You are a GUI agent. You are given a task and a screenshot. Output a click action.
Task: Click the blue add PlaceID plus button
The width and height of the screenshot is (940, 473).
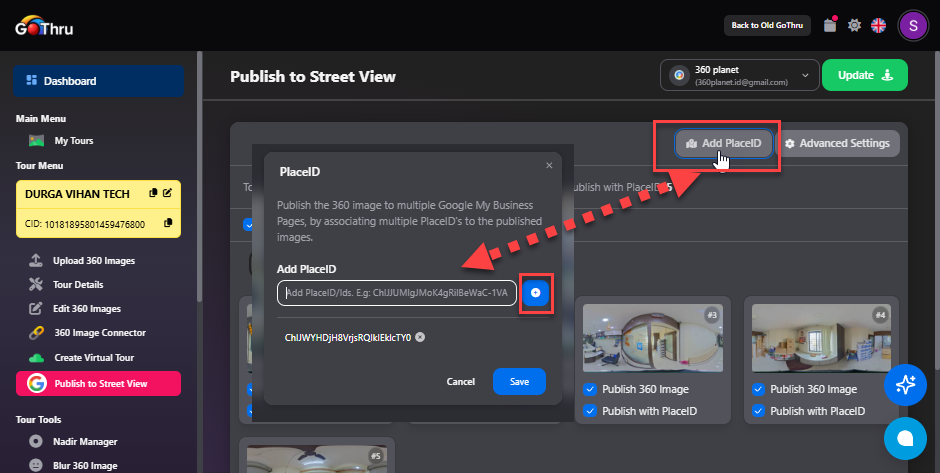point(535,293)
